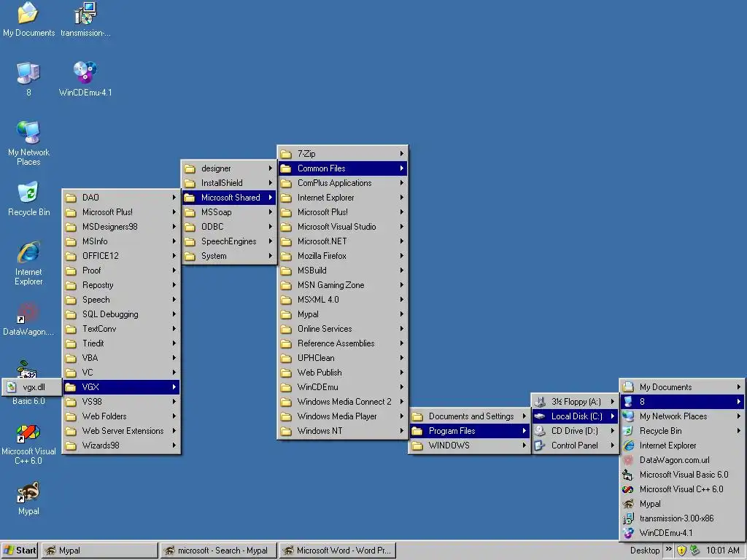Open the Common Files menu item
The width and height of the screenshot is (747, 560).
tap(343, 168)
